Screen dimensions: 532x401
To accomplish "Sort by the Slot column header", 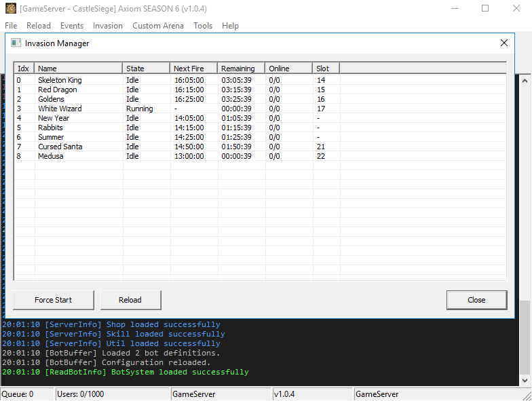I will point(326,68).
